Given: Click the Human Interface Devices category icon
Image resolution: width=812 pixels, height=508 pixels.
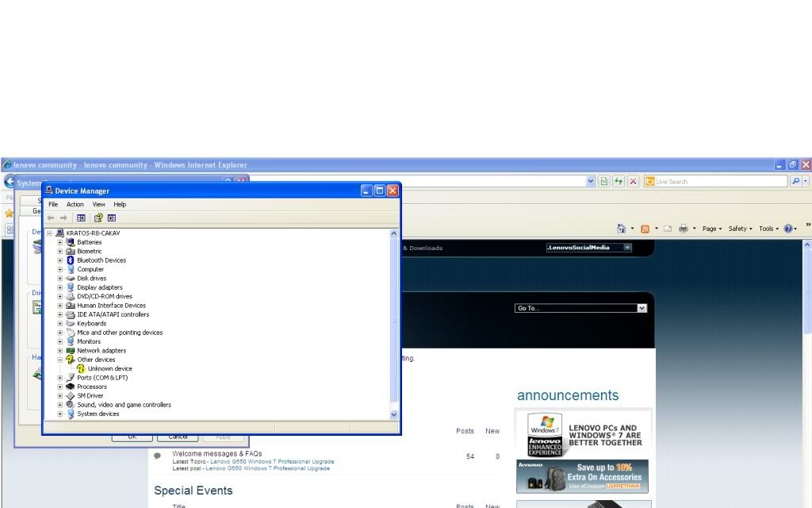Looking at the screenshot, I should pos(71,306).
